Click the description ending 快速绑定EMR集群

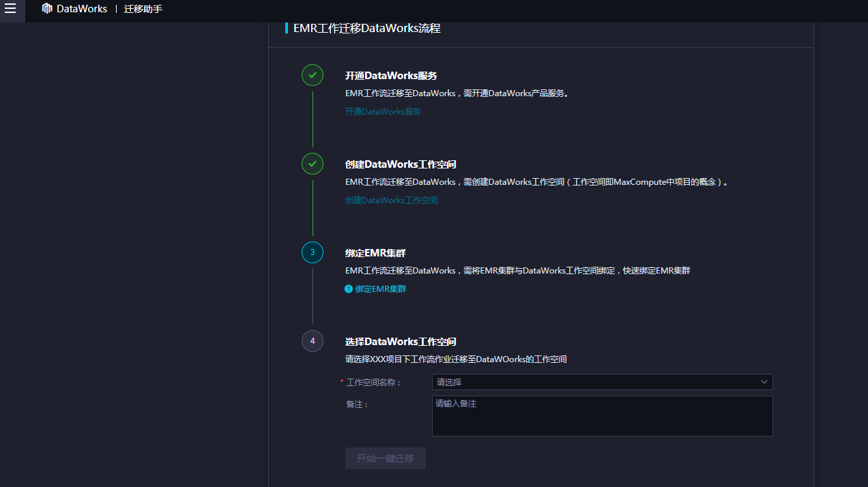(518, 271)
